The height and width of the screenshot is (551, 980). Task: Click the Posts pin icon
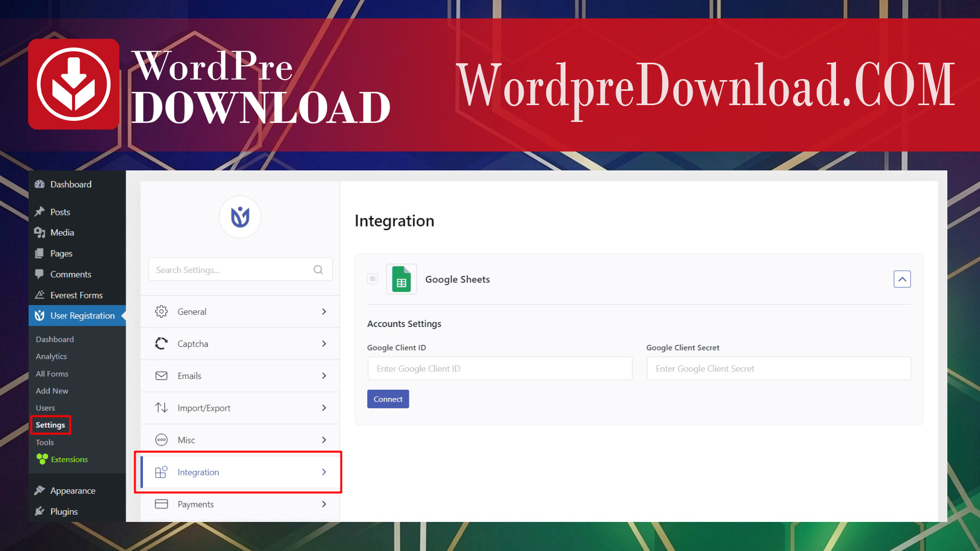tap(40, 212)
